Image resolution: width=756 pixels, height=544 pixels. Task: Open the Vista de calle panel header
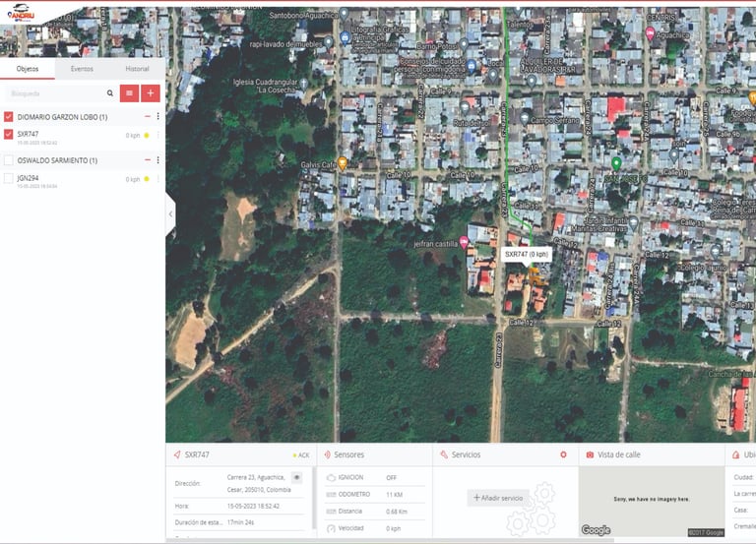(652, 454)
